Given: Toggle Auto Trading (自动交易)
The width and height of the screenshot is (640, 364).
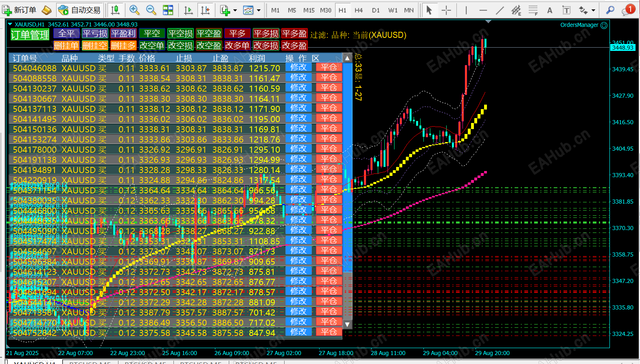Looking at the screenshot, I should pos(79,10).
